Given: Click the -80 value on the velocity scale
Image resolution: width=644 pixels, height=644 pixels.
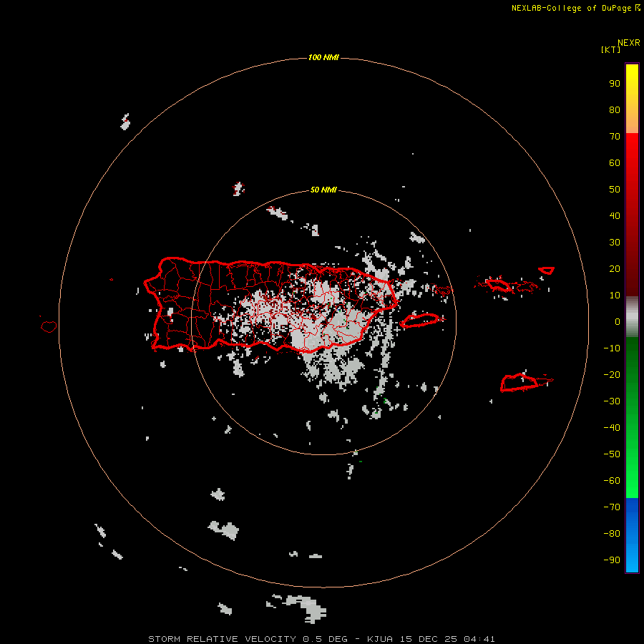Looking at the screenshot, I should pos(612,534).
